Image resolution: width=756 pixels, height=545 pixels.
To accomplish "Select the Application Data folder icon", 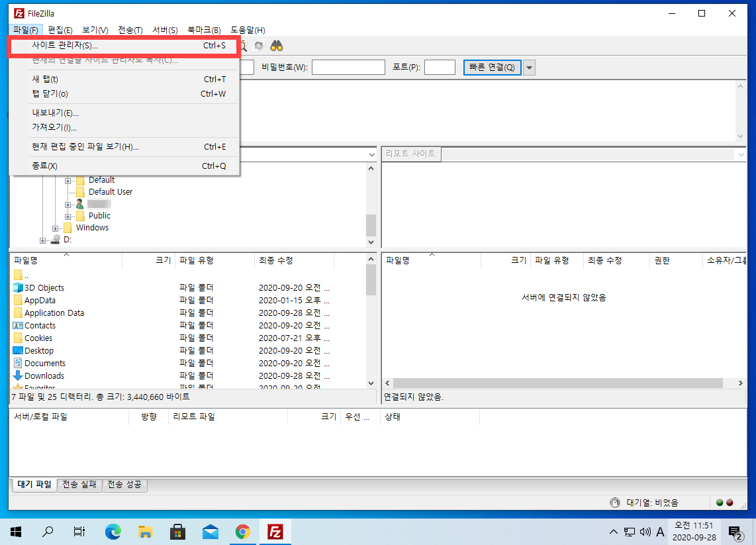I will coord(18,313).
